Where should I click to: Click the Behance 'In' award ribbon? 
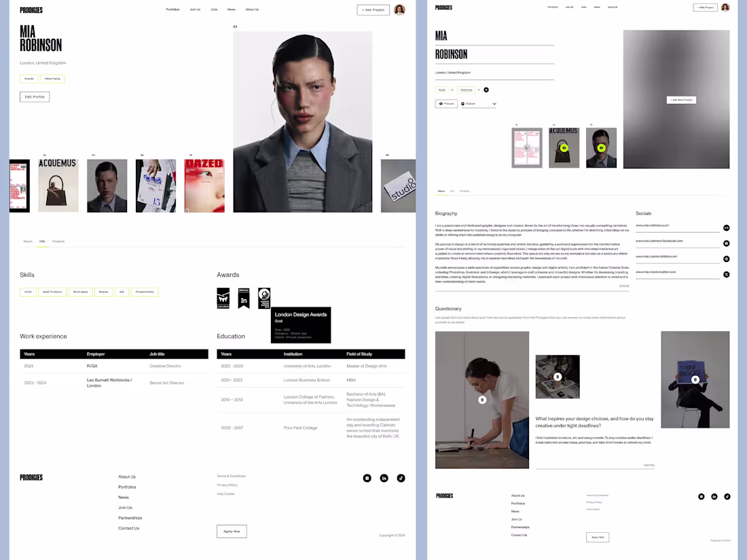244,298
